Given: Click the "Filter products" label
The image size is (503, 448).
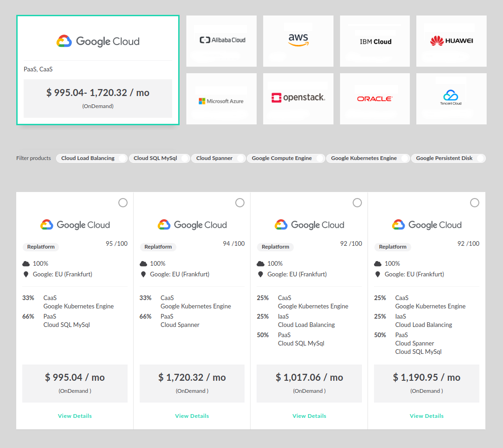Looking at the screenshot, I should 34,158.
